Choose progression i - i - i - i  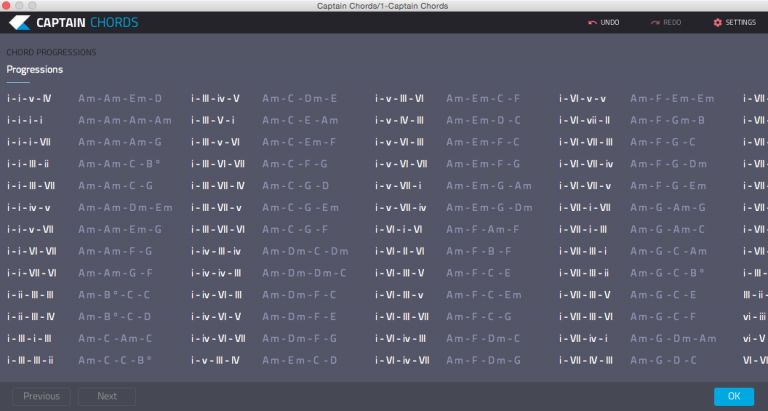25,121
